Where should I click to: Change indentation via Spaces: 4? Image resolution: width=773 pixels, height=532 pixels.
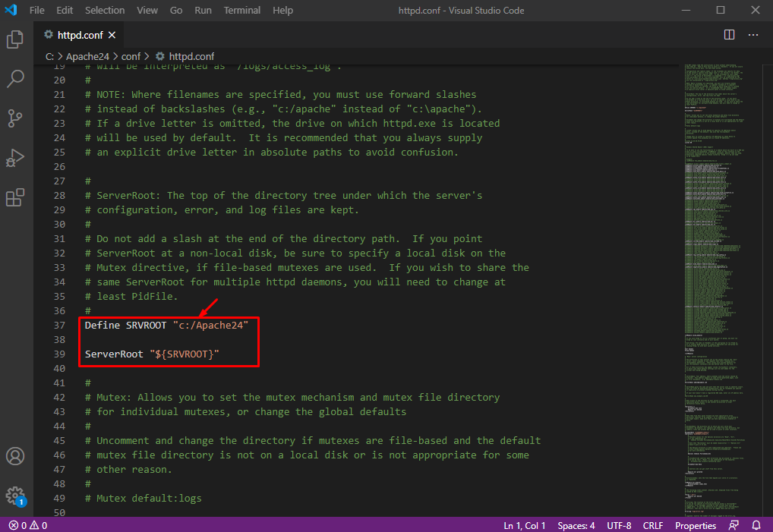coord(576,526)
